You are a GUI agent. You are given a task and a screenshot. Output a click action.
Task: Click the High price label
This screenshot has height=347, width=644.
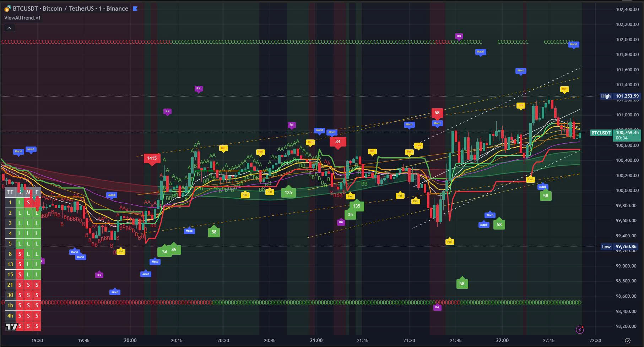[606, 96]
